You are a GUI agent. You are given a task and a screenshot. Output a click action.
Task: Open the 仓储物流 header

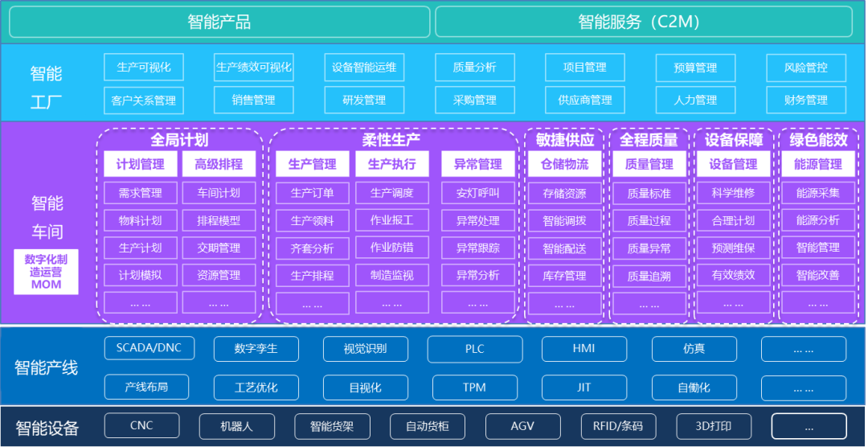(x=564, y=164)
